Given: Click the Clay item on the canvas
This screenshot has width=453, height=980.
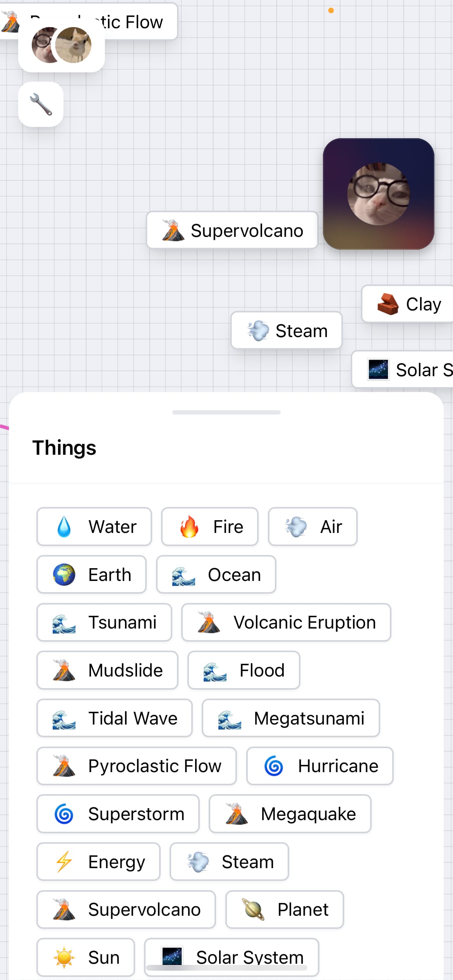Looking at the screenshot, I should (x=407, y=304).
